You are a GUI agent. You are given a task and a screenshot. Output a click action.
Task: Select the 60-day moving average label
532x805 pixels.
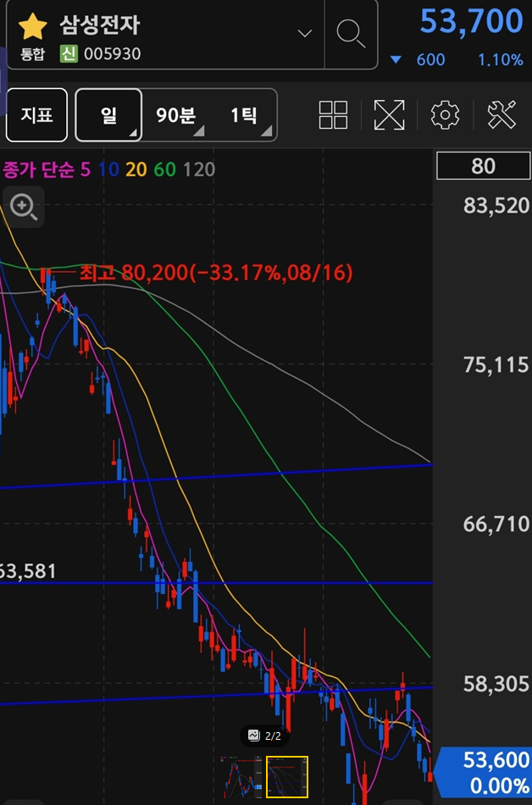coord(165,169)
